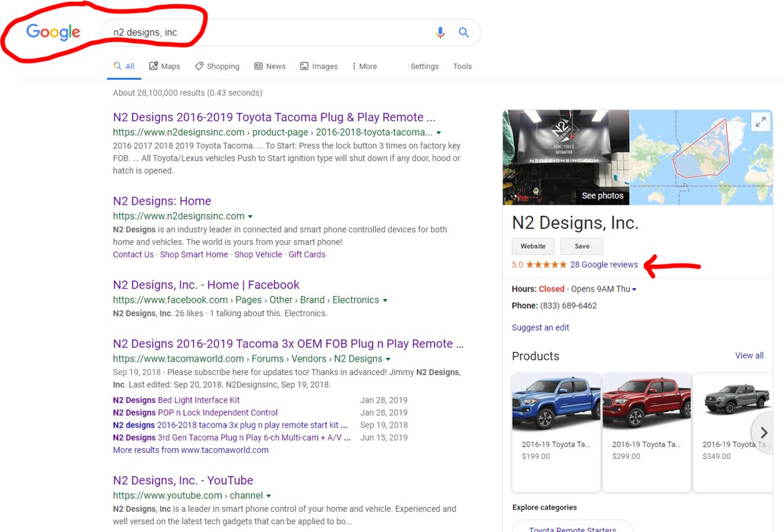The width and height of the screenshot is (784, 532).
Task: Click the service area map thumbnail
Action: click(x=701, y=158)
